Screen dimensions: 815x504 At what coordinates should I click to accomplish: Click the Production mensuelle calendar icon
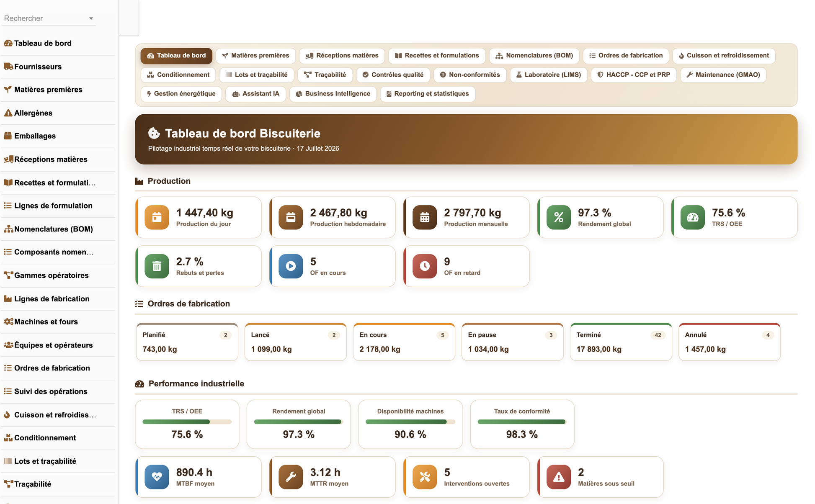click(x=425, y=217)
